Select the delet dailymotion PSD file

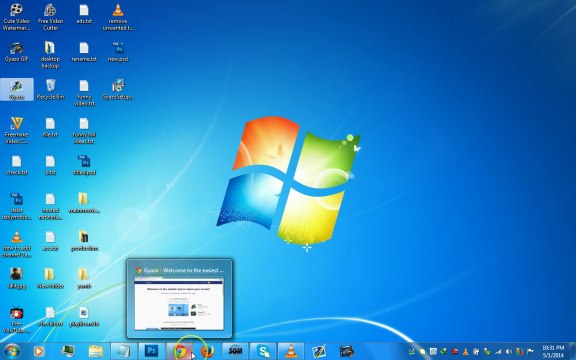coord(17,206)
